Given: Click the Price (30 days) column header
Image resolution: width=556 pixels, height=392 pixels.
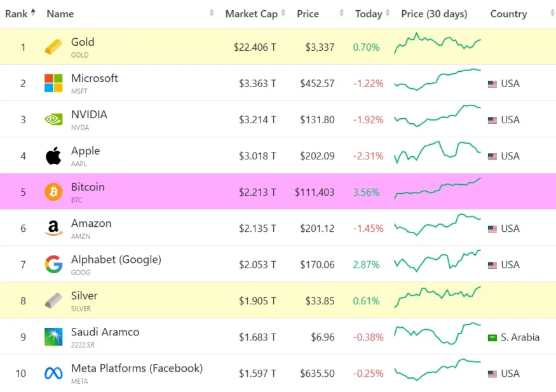Looking at the screenshot, I should [x=434, y=13].
